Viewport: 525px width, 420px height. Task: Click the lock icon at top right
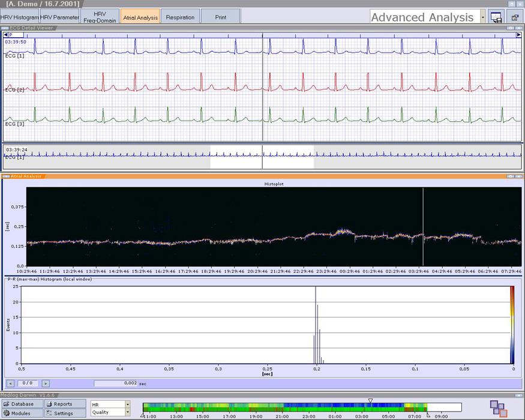515,17
